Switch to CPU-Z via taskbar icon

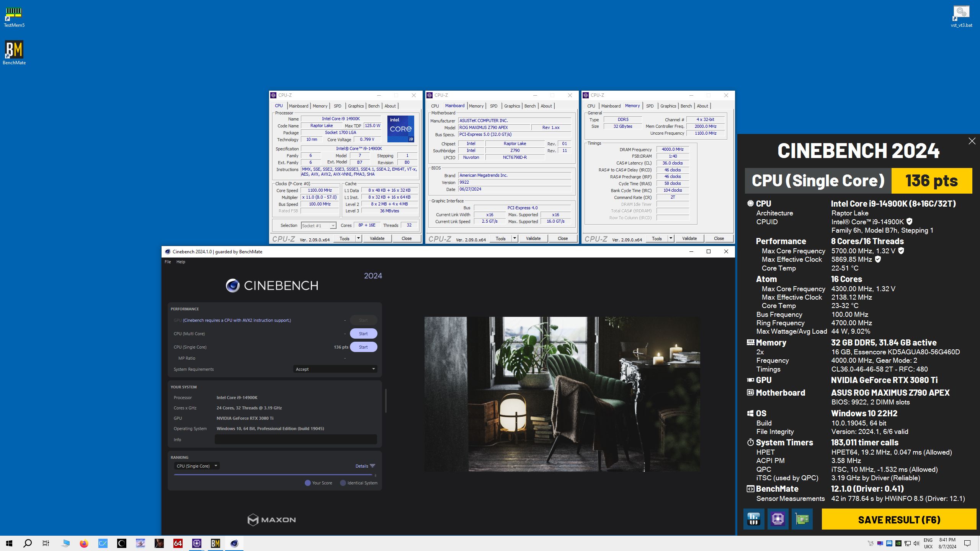(x=197, y=543)
